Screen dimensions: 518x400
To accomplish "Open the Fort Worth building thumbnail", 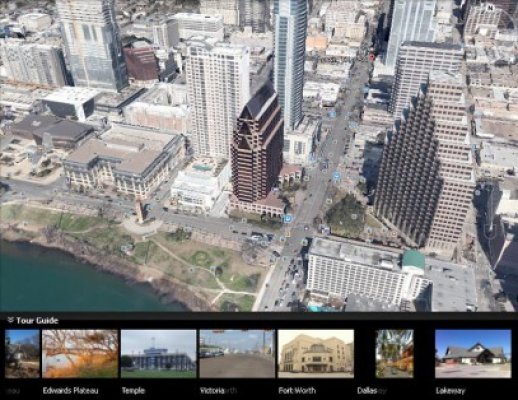I will (316, 354).
